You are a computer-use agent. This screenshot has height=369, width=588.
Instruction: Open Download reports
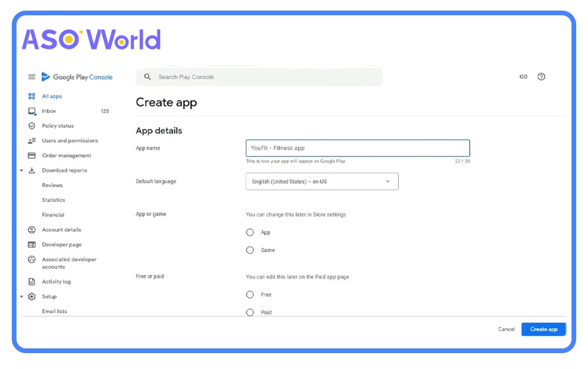[64, 171]
